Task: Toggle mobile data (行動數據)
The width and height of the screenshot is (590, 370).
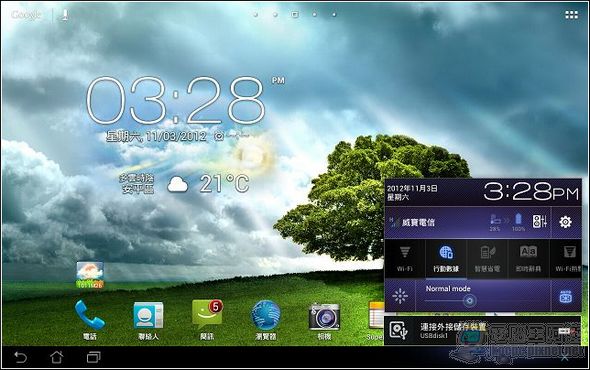Action: [x=446, y=259]
